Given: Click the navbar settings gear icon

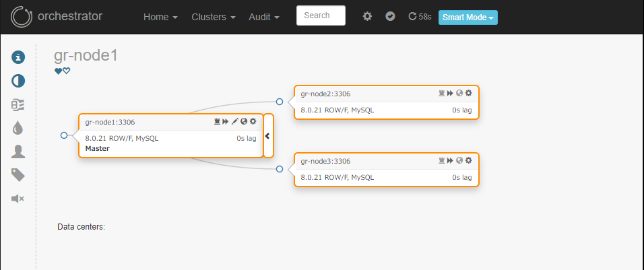Looking at the screenshot, I should point(367,16).
